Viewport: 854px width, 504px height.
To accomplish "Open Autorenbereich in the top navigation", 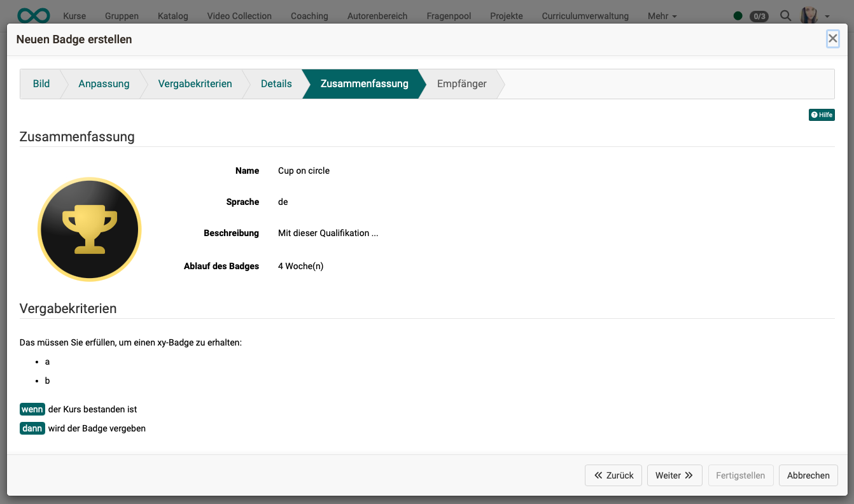I will [377, 16].
